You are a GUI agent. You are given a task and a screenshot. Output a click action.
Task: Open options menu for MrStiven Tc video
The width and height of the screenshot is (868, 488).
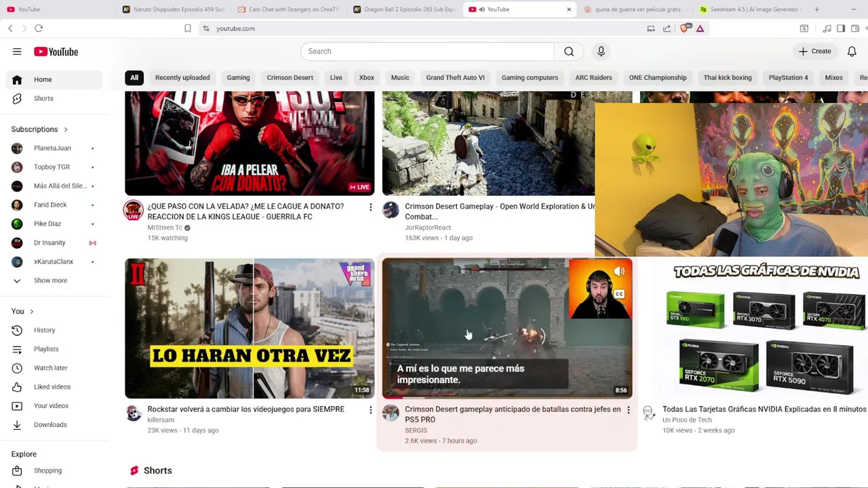click(370, 207)
